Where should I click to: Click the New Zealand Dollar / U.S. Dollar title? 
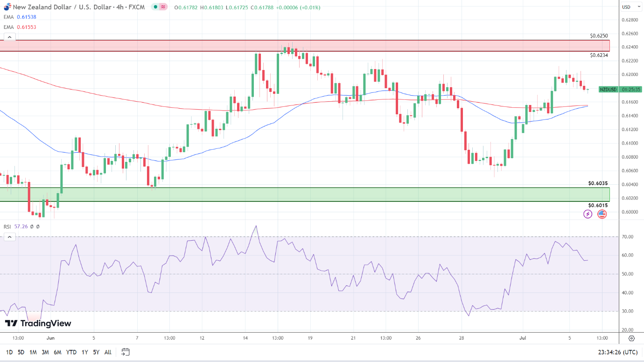(x=78, y=7)
